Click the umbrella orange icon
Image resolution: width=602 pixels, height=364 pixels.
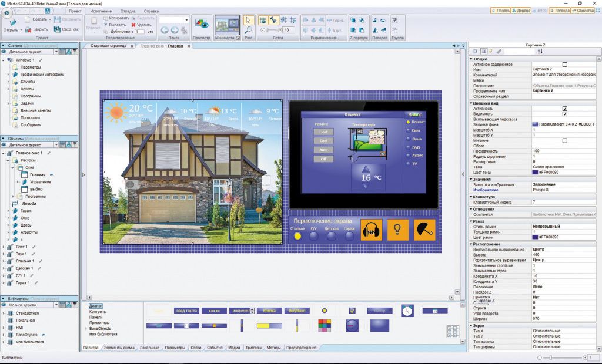[424, 230]
